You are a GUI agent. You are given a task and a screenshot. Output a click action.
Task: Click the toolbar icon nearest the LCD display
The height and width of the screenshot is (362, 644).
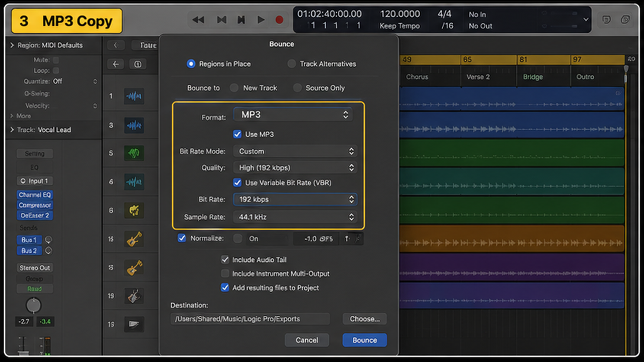click(x=607, y=20)
